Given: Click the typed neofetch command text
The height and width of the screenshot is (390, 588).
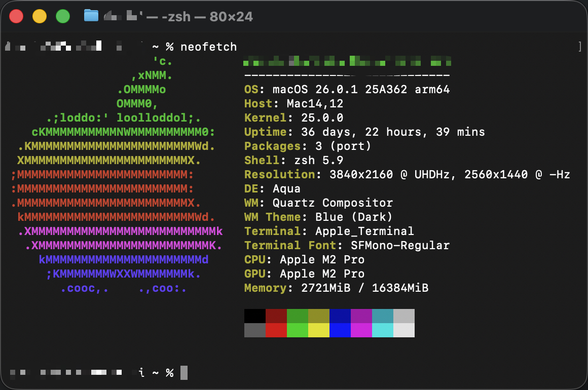Looking at the screenshot, I should 208,47.
